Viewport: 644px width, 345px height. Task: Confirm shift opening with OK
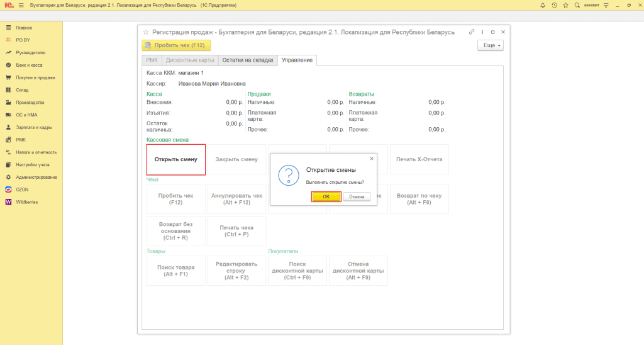(326, 196)
